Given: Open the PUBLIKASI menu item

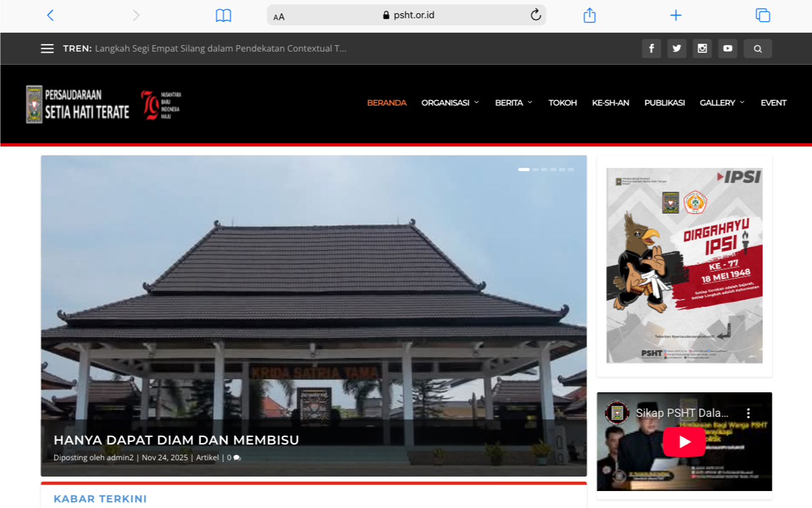Looking at the screenshot, I should (664, 102).
